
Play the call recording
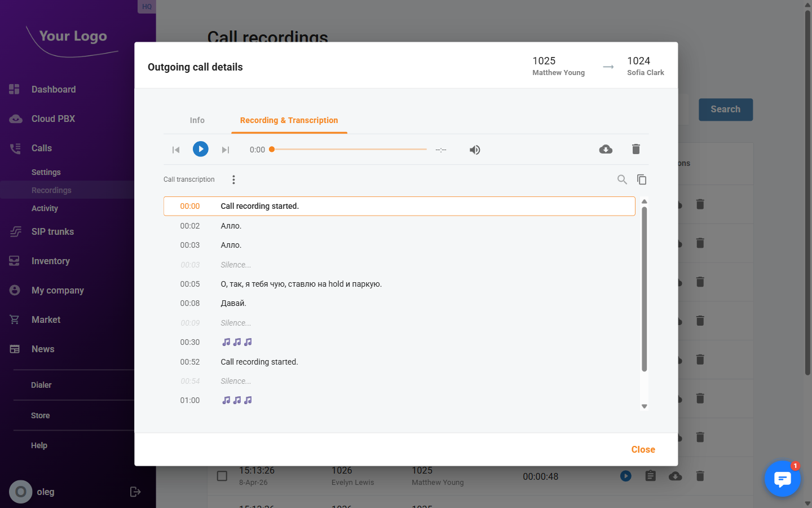tap(200, 149)
